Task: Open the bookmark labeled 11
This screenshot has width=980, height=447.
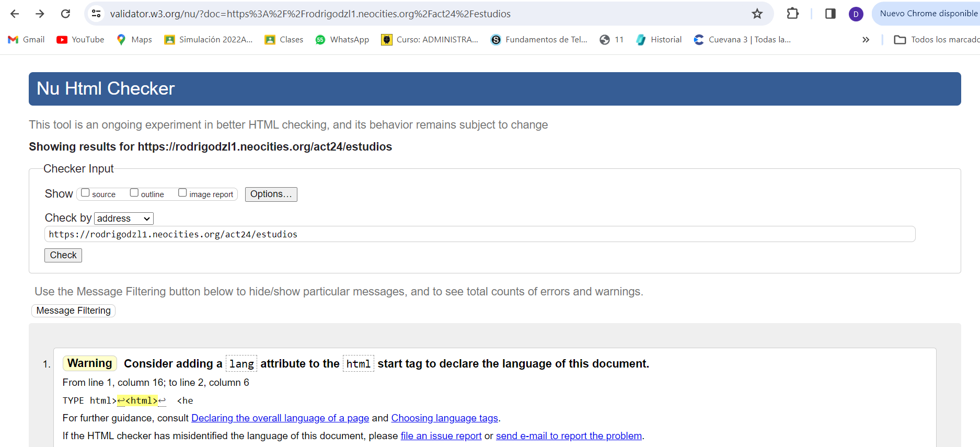Action: point(612,40)
